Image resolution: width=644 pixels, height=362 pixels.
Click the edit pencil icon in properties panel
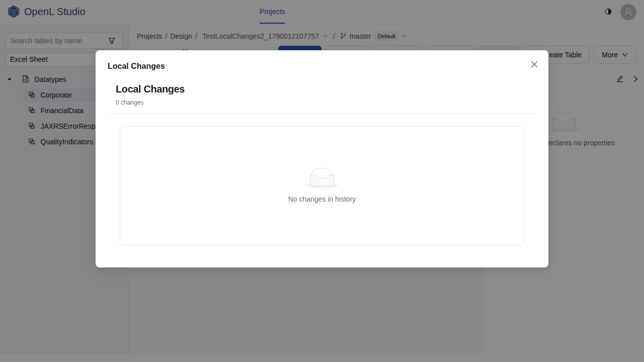pyautogui.click(x=620, y=79)
